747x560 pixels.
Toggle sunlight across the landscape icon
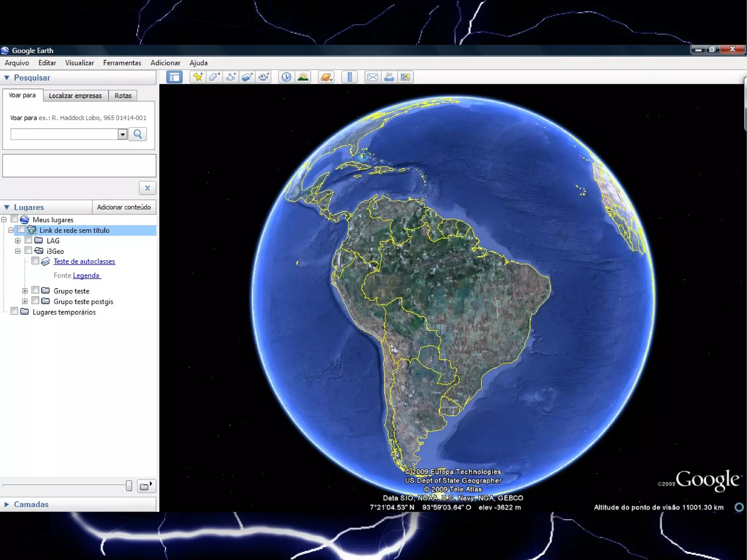(x=303, y=77)
